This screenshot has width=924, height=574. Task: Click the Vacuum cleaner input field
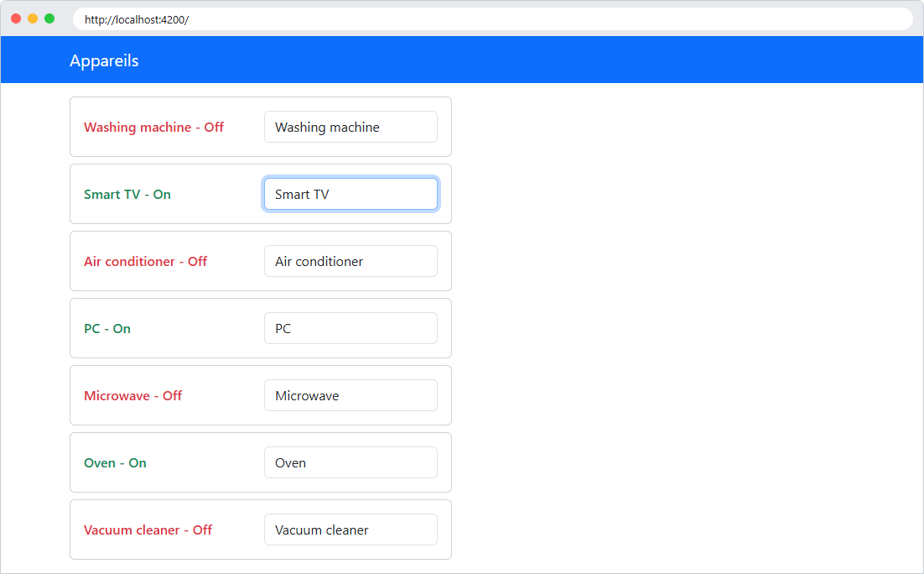[x=350, y=530]
